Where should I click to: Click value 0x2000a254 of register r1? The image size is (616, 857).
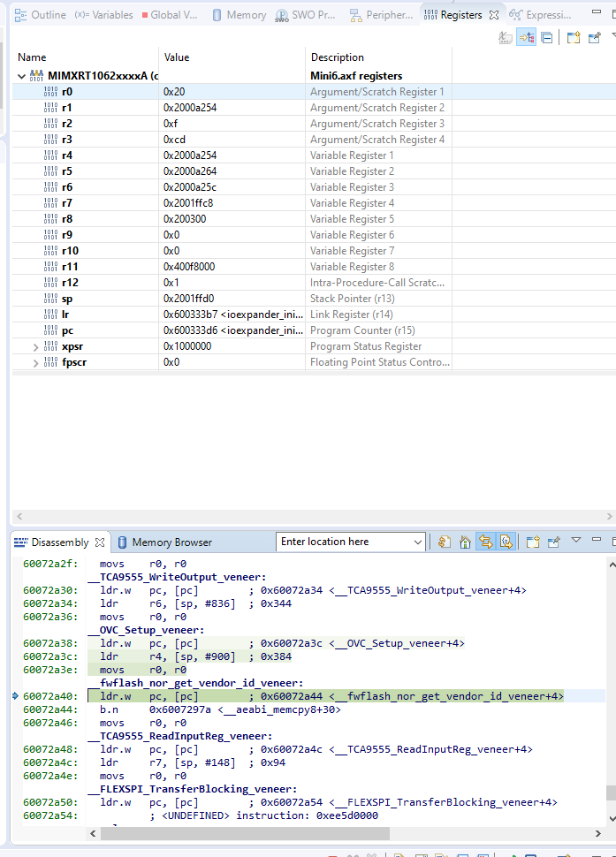pos(190,108)
